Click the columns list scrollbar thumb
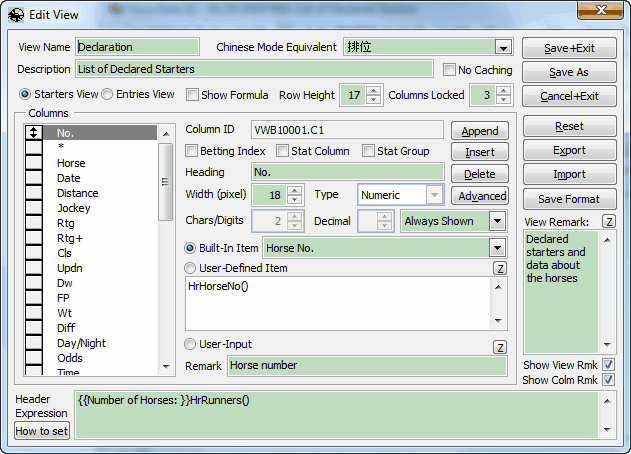Viewport: 631px width, 454px height. point(166,182)
